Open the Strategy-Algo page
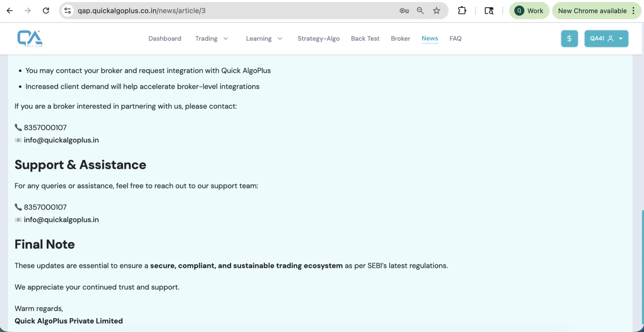Viewport: 644px width, 332px height. (318, 39)
